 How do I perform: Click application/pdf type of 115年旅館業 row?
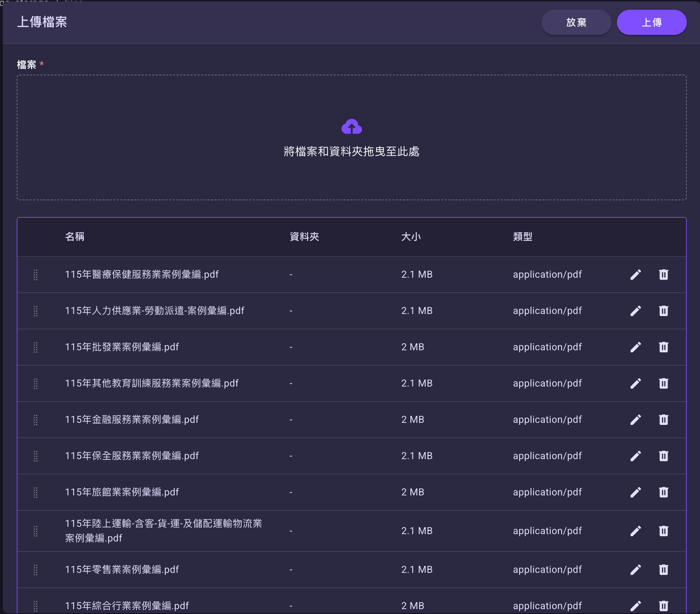[x=547, y=492]
